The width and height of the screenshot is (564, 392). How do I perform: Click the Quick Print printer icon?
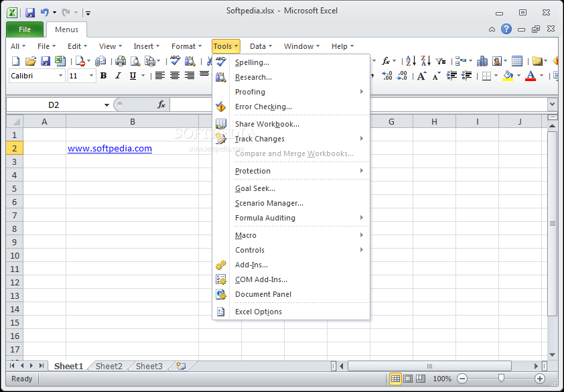coord(121,61)
